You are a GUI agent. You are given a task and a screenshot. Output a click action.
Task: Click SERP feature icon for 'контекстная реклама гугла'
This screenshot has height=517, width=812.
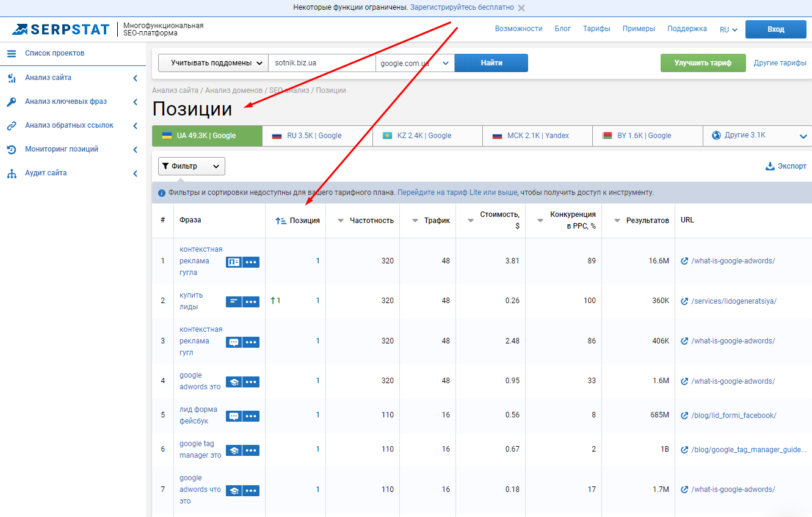[x=233, y=262]
